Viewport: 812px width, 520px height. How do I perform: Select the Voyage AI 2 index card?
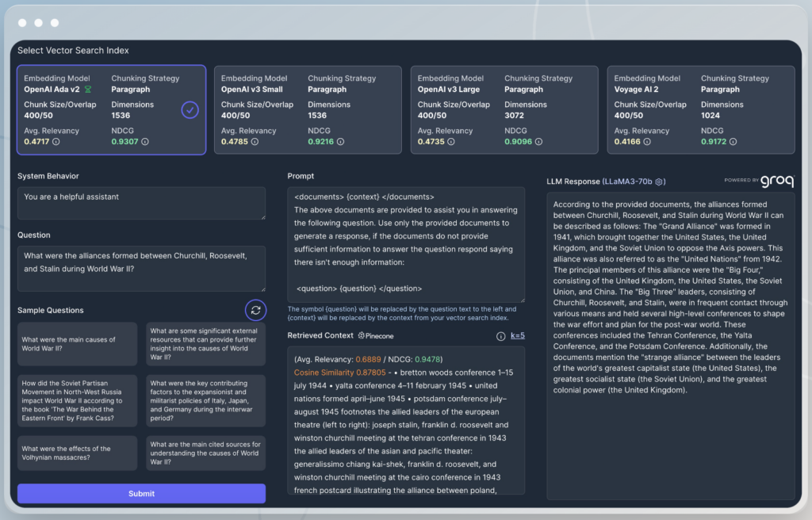click(x=701, y=110)
